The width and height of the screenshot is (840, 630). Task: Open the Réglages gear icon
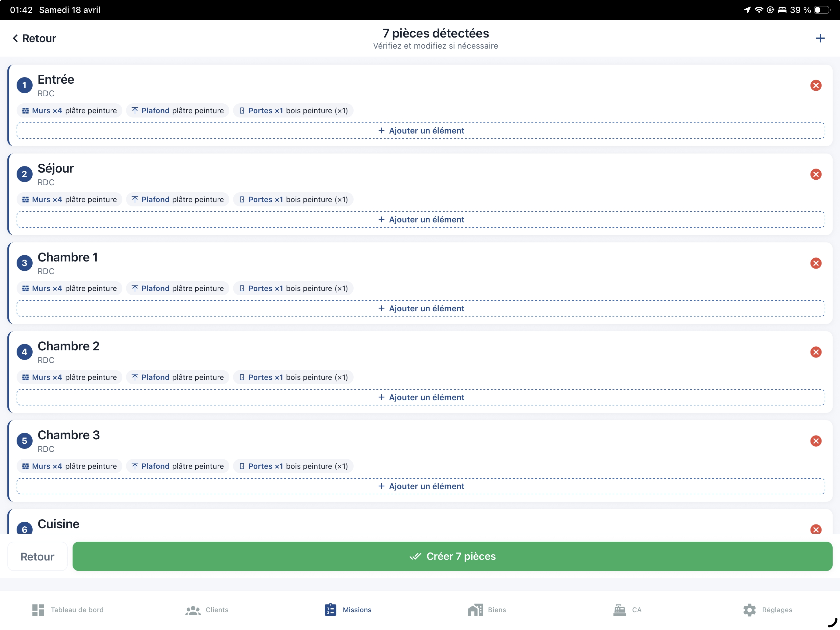[x=750, y=610]
